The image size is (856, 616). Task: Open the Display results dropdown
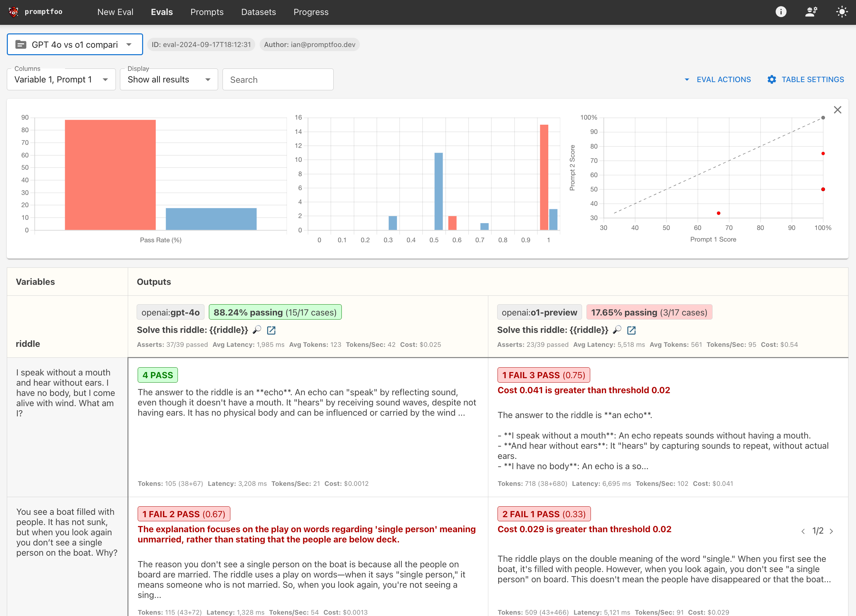(169, 80)
